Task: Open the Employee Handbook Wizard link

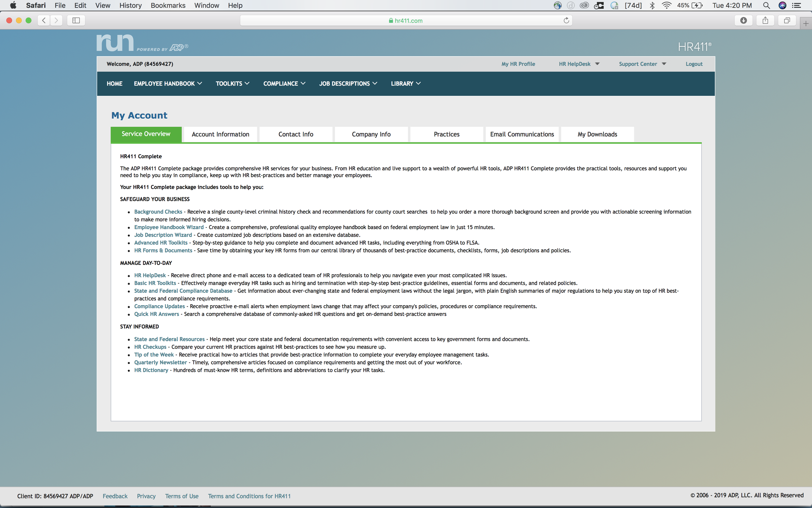Action: (x=169, y=227)
